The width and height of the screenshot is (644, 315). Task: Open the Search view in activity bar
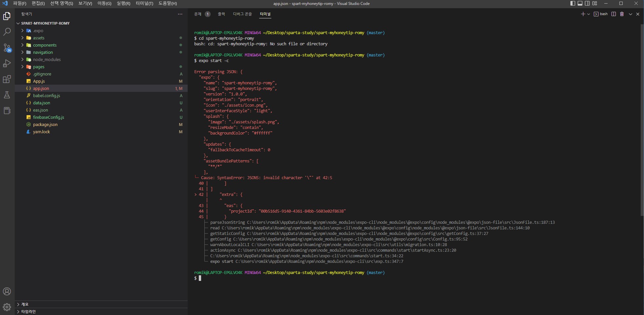tap(7, 32)
